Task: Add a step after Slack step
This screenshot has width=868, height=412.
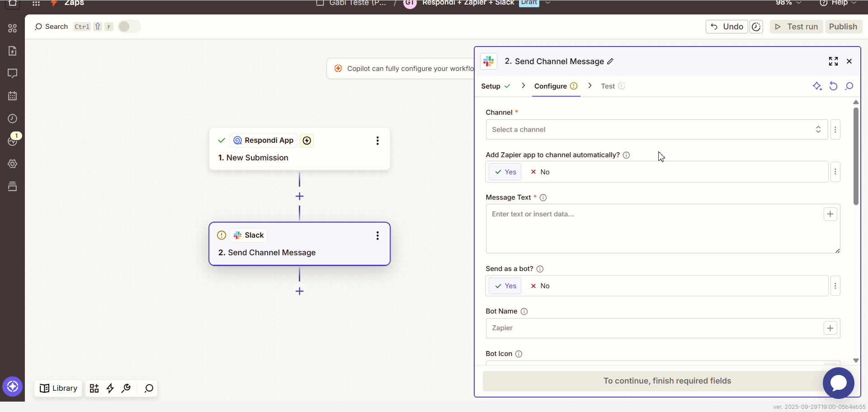Action: pyautogui.click(x=299, y=291)
